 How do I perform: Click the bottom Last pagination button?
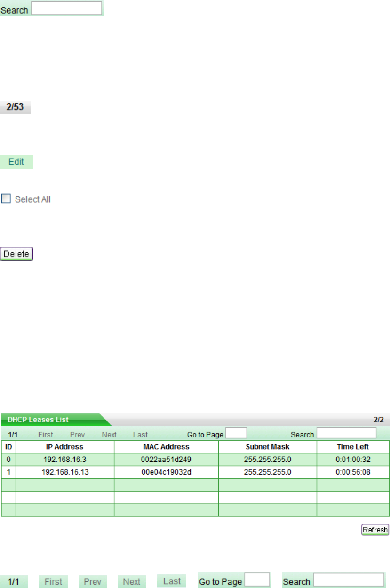point(172,581)
